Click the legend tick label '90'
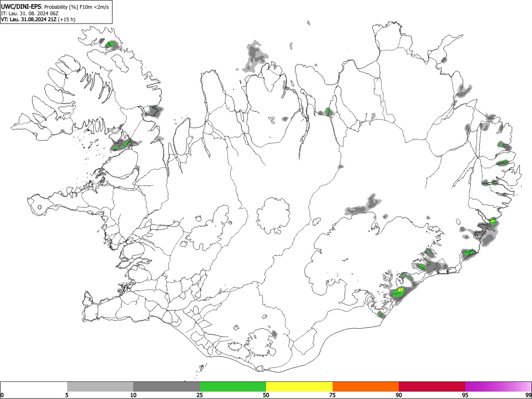532x399 pixels. click(x=399, y=395)
